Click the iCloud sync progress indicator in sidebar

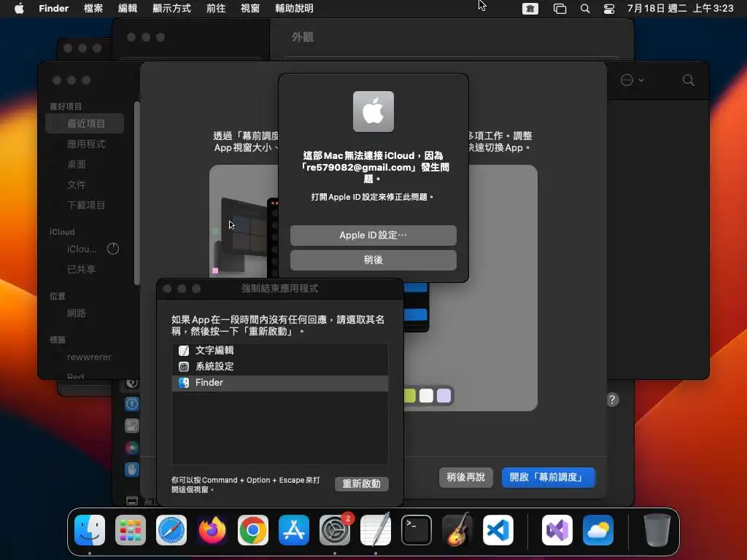pos(113,249)
